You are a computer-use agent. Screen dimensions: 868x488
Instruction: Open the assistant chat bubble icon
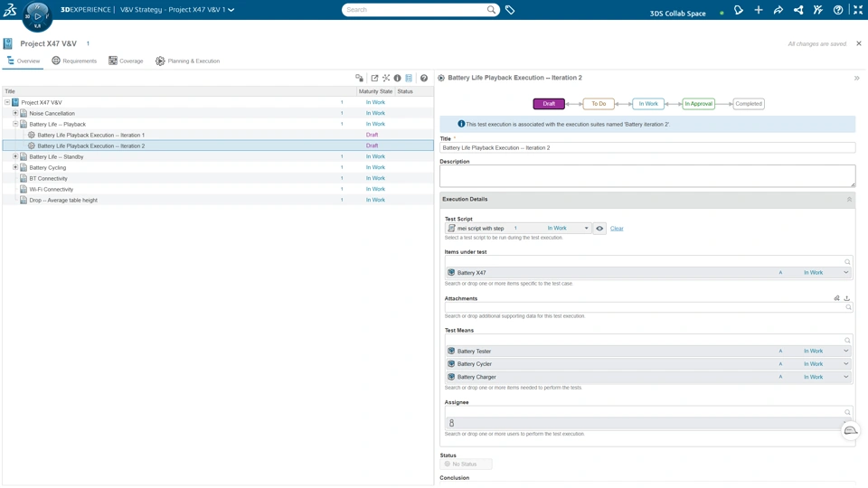tap(851, 430)
